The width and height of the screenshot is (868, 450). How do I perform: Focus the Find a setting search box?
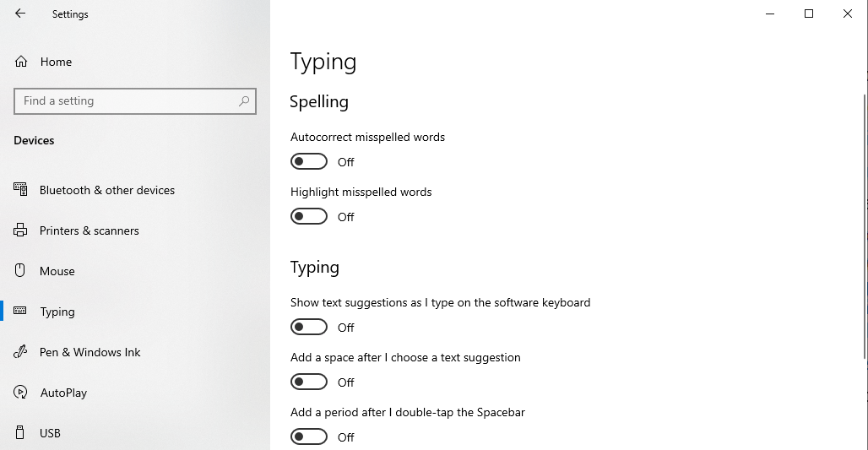[135, 101]
